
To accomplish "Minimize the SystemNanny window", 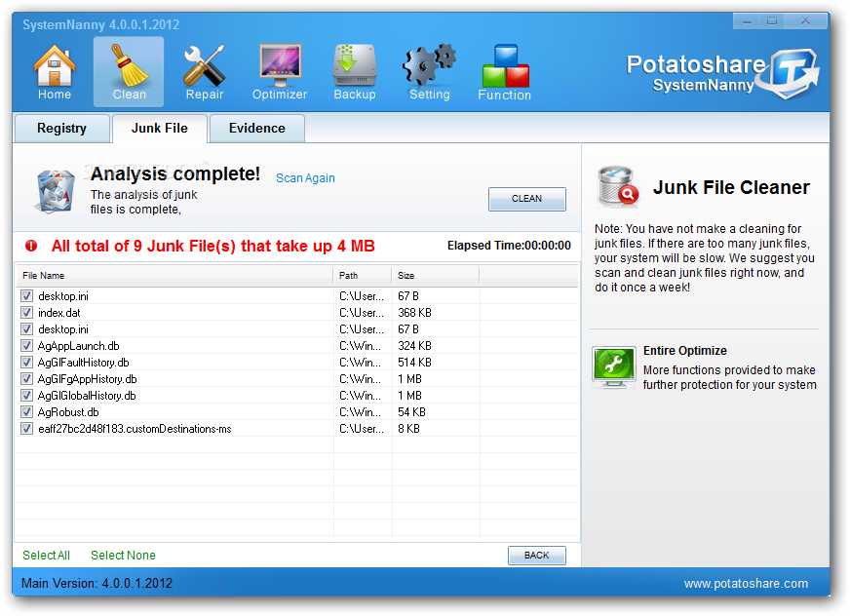I will pyautogui.click(x=747, y=21).
